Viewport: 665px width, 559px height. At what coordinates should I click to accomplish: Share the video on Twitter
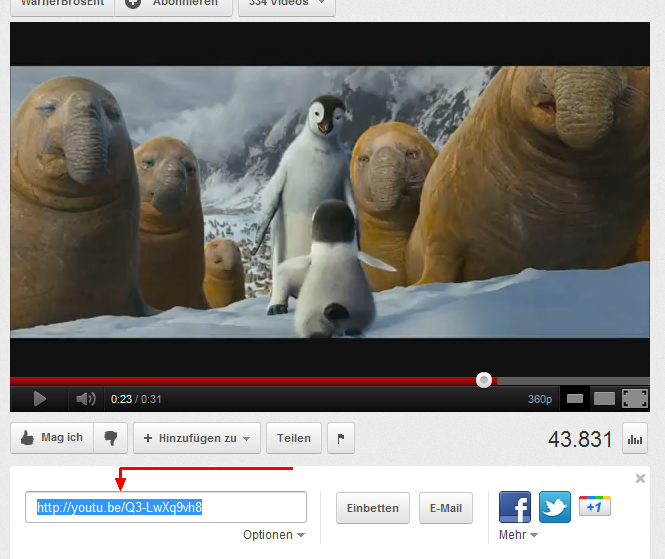pos(555,507)
